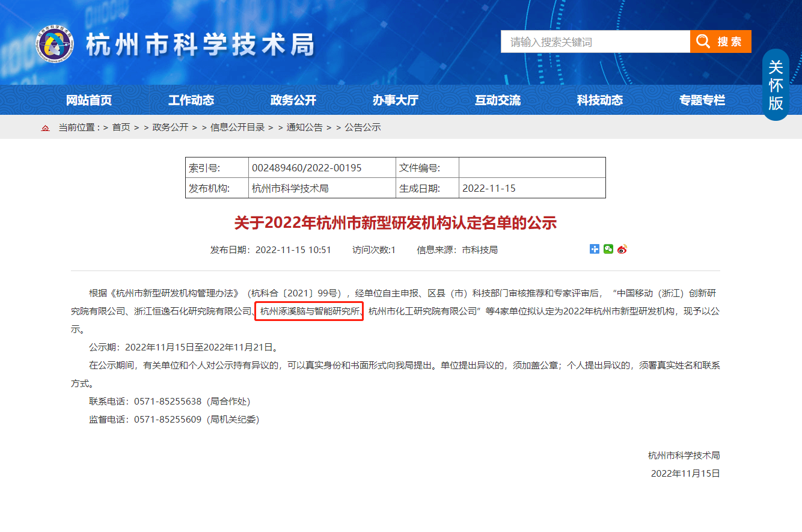Image resolution: width=802 pixels, height=532 pixels.
Task: Open the 互动交流 menu item
Action: (x=498, y=100)
